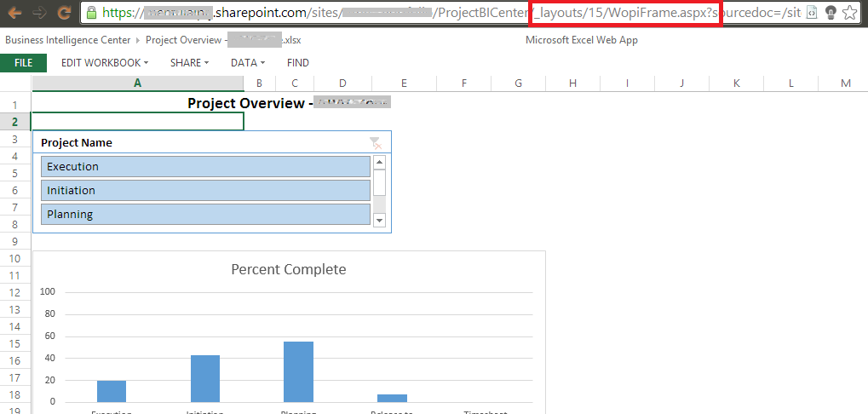Expand the Data dropdown menu
Screen dimensions: 868x414
247,63
